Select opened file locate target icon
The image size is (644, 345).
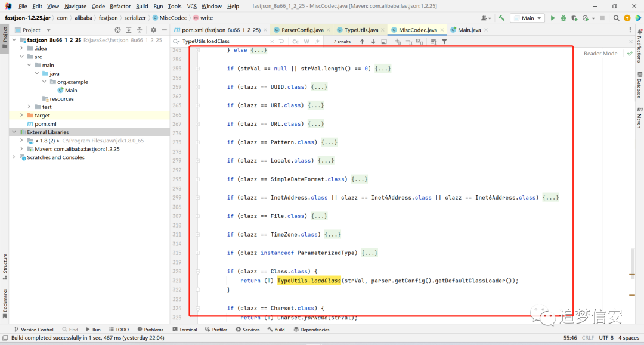[118, 30]
